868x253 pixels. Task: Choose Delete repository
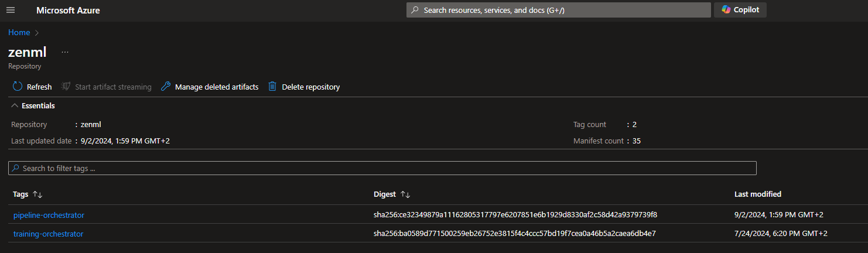click(304, 87)
